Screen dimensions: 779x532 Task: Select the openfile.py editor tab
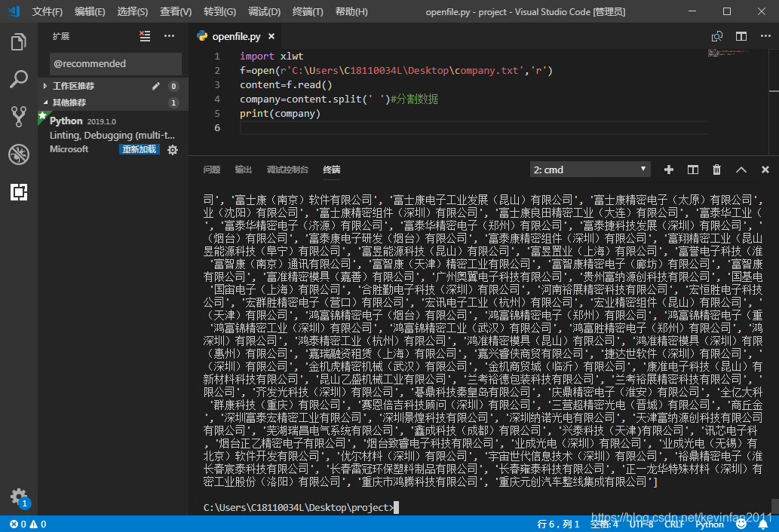click(236, 36)
